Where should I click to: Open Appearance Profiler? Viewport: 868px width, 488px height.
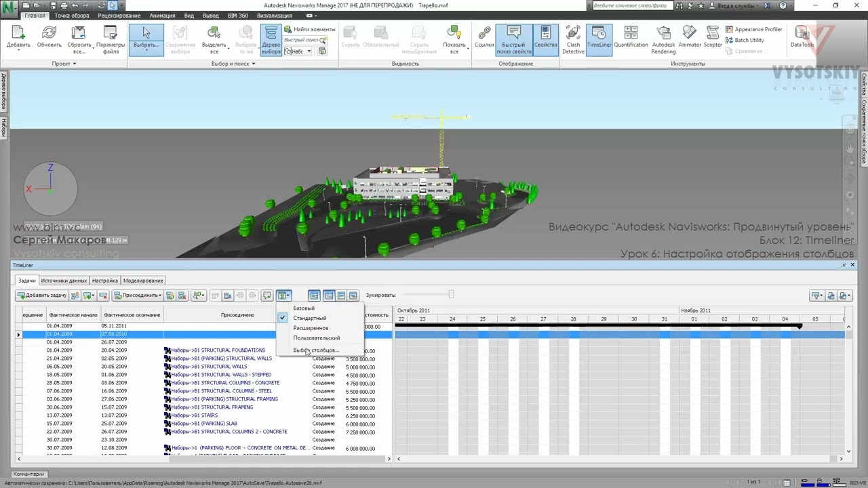753,29
